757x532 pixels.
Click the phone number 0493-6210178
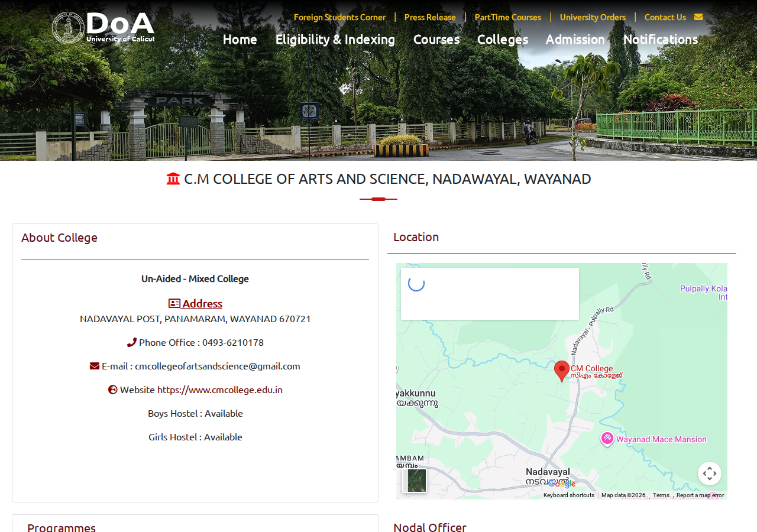point(233,342)
